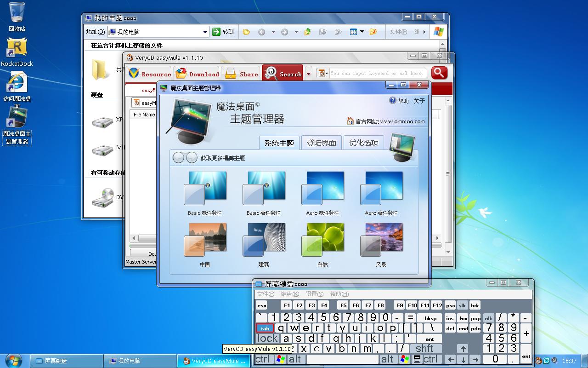Viewport: 588px width, 368px height.
Task: Click the blue help question mark icon
Action: coord(392,100)
